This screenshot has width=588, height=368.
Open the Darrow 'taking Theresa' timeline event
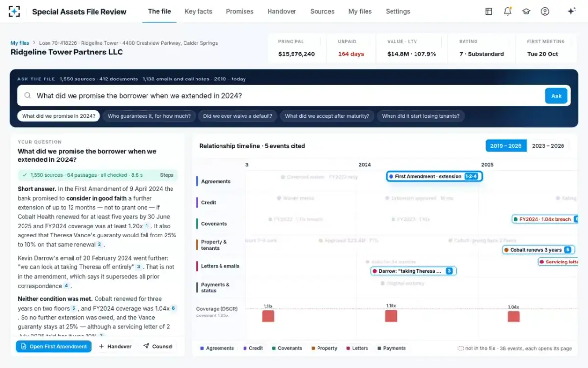(x=414, y=271)
